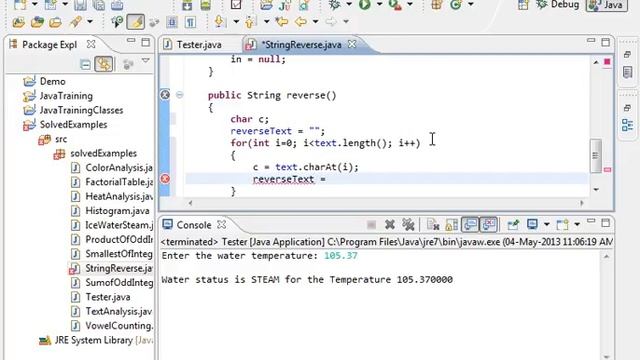Image resolution: width=640 pixels, height=360 pixels.
Task: Select the solvedExamples package
Action: pos(103,153)
